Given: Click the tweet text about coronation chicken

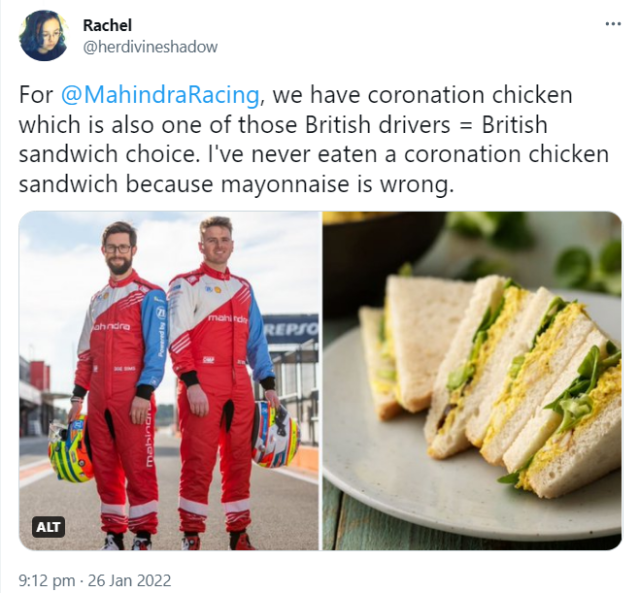Looking at the screenshot, I should tap(313, 139).
